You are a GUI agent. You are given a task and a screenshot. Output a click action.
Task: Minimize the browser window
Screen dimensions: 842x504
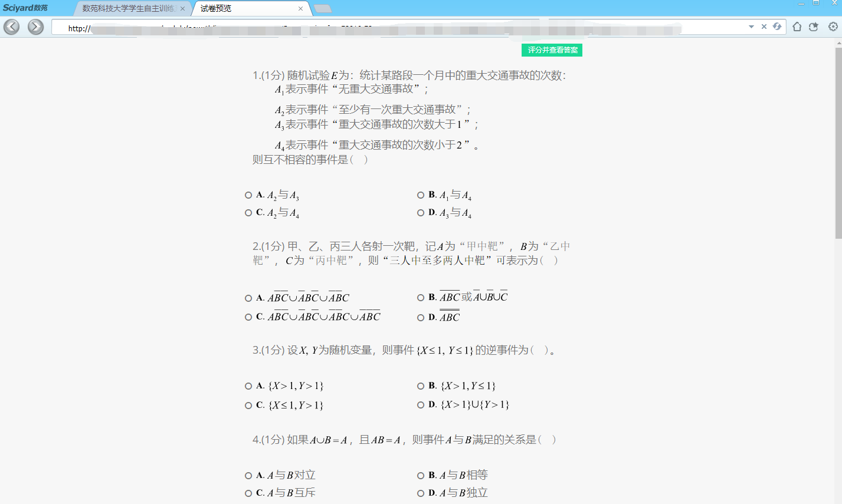[801, 3]
